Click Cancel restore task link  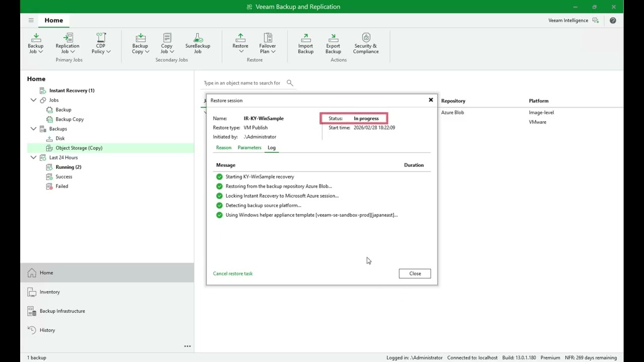click(233, 274)
